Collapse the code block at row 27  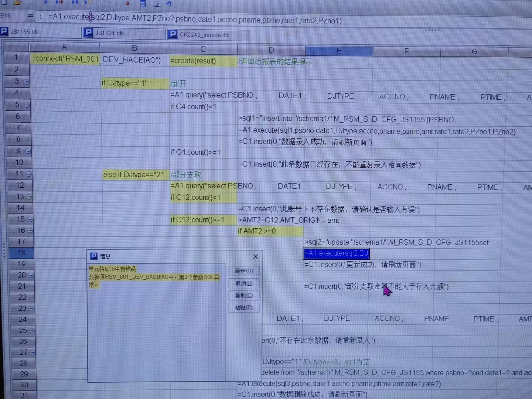[32, 352]
